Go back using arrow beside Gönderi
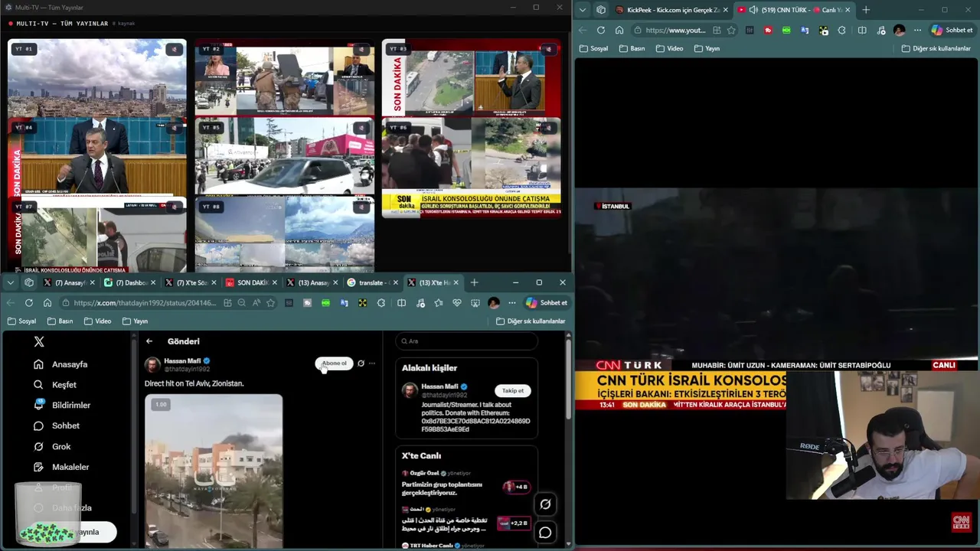Screen dimensions: 980x551 [x=149, y=341]
